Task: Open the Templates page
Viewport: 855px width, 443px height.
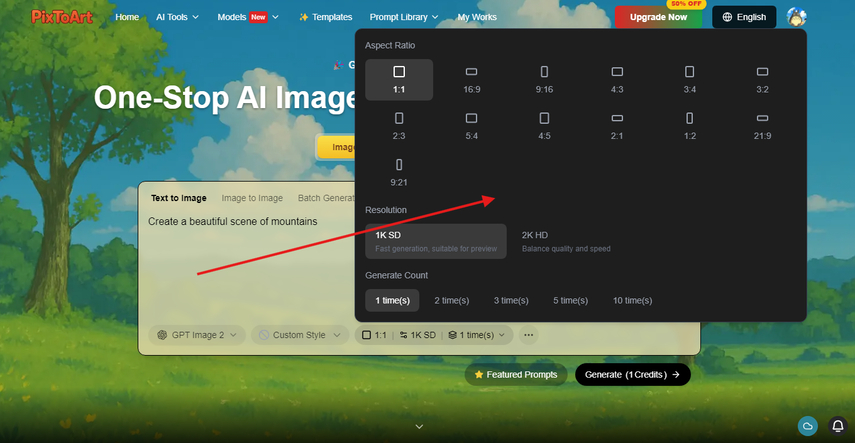Action: tap(326, 17)
